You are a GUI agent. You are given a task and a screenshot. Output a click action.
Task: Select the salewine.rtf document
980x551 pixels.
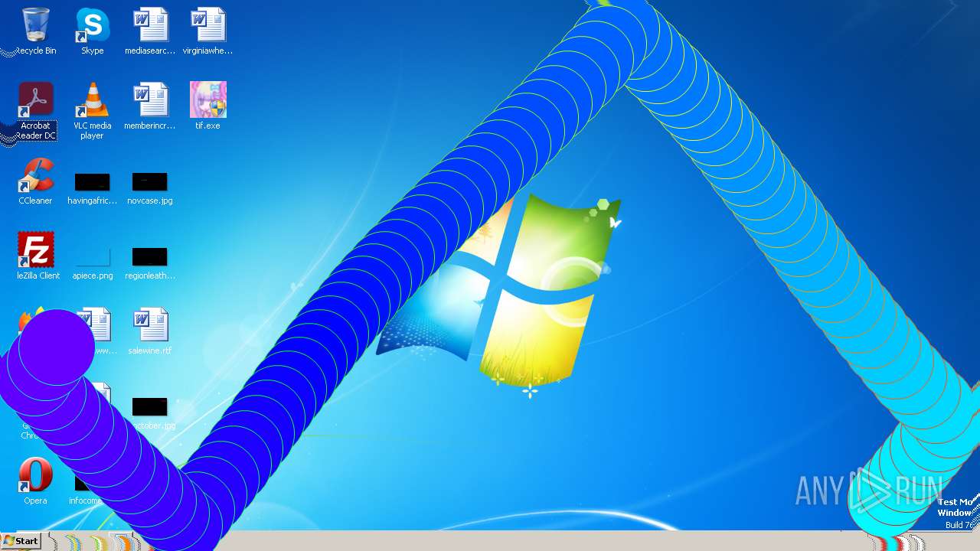pyautogui.click(x=150, y=331)
